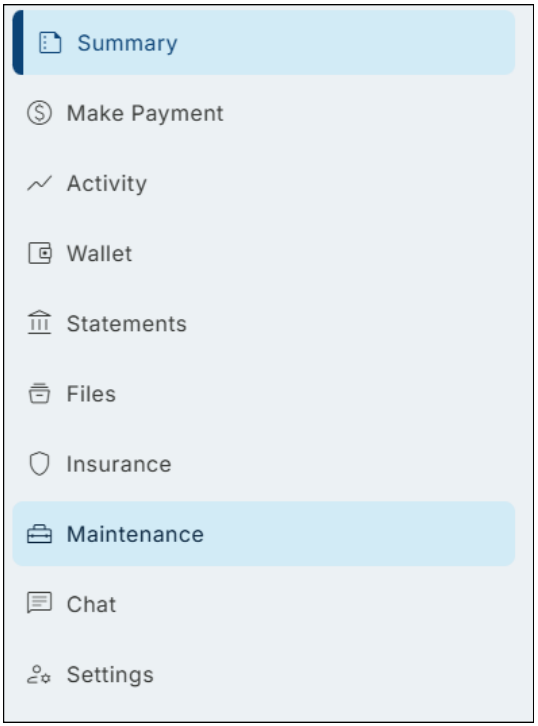Select the Insurance menu item
This screenshot has height=726, width=538.
pos(264,463)
